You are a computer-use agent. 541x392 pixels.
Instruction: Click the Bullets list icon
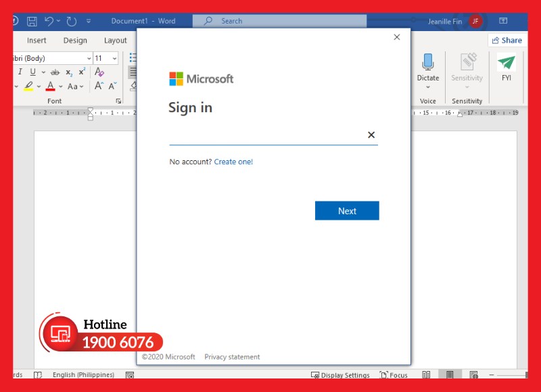[133, 57]
